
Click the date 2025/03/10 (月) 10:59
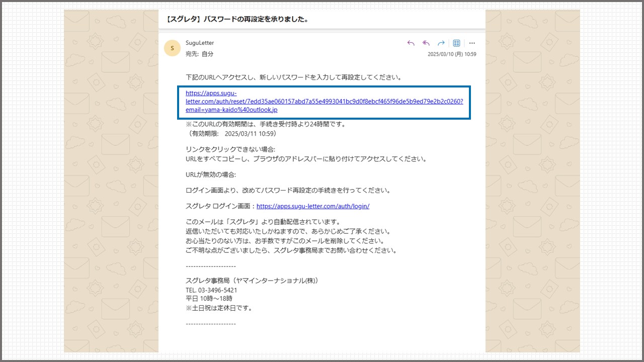[x=452, y=54]
